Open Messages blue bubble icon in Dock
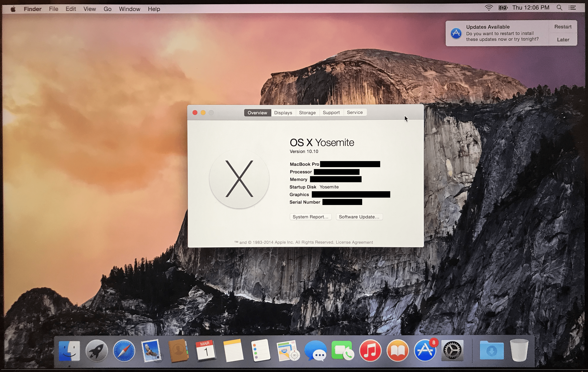The width and height of the screenshot is (588, 372). 315,351
